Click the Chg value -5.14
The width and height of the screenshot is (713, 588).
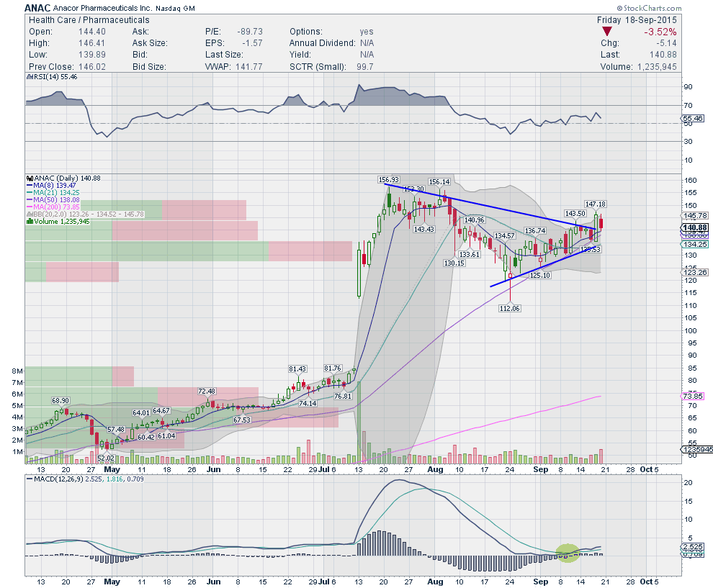point(665,43)
